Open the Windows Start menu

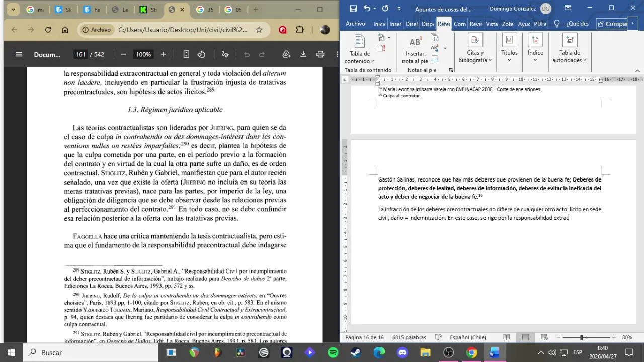pos(11,352)
